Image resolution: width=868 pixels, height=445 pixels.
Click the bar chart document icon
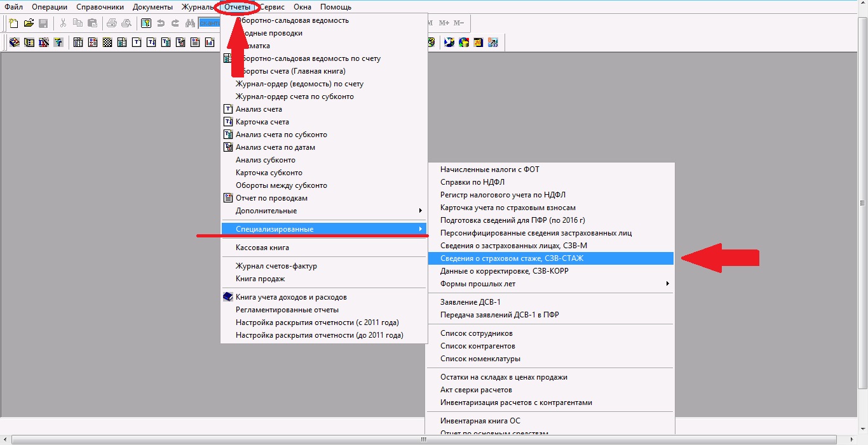coord(210,43)
